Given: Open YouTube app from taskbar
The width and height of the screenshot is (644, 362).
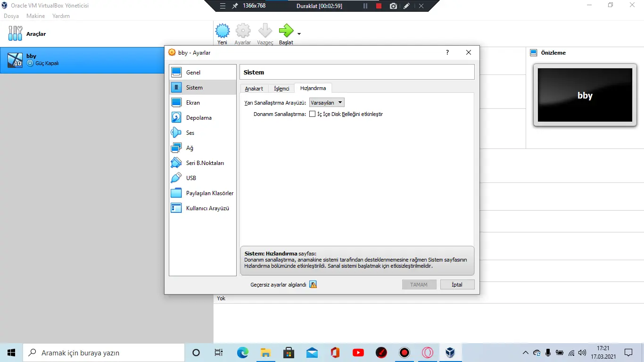Looking at the screenshot, I should tap(358, 353).
